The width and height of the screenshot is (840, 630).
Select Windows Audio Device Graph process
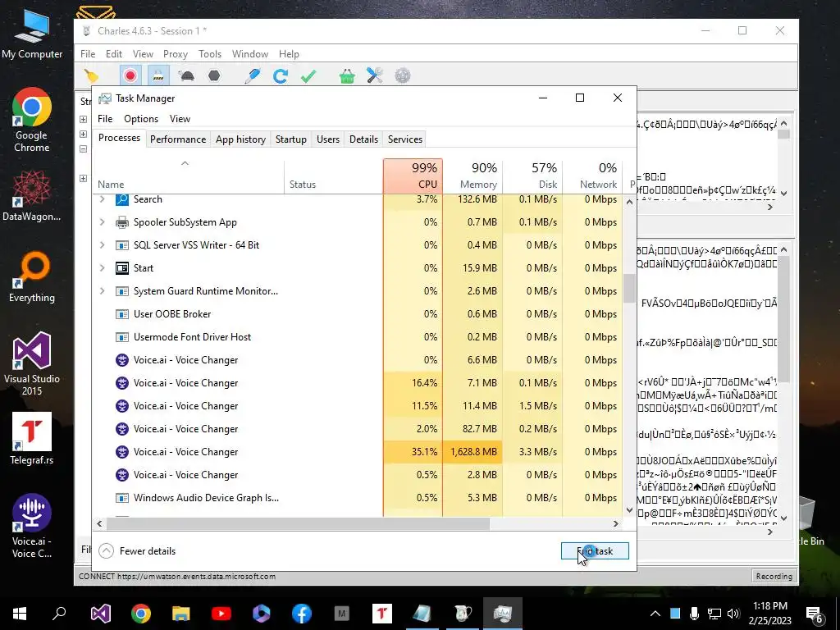coord(358,498)
